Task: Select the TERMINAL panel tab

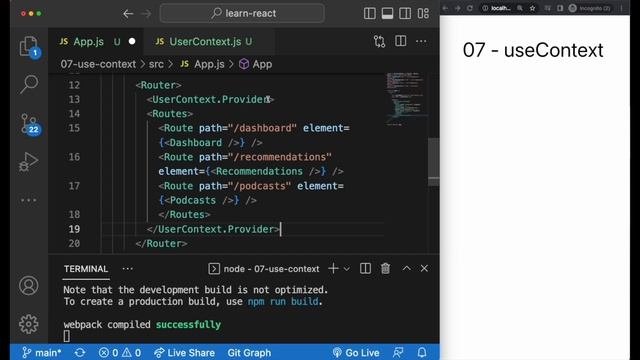Action: [86, 269]
